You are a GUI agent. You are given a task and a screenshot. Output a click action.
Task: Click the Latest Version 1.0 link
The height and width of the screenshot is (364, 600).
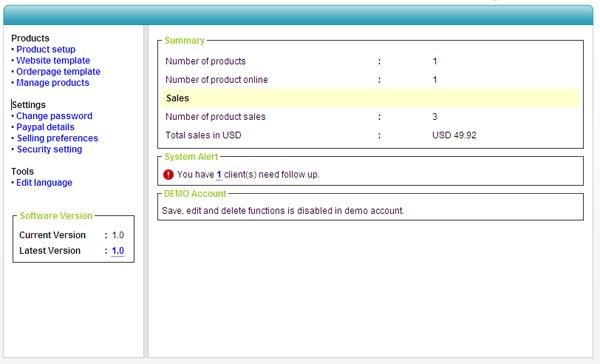(118, 251)
